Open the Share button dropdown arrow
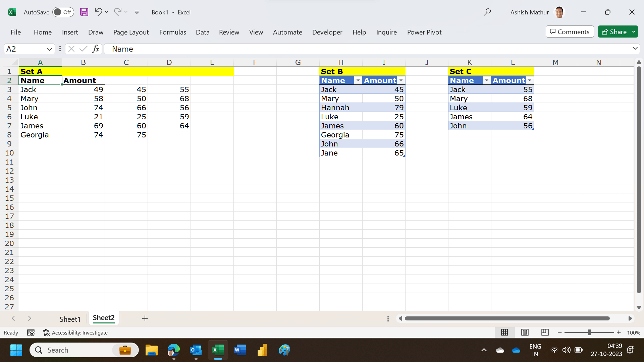 click(x=634, y=32)
